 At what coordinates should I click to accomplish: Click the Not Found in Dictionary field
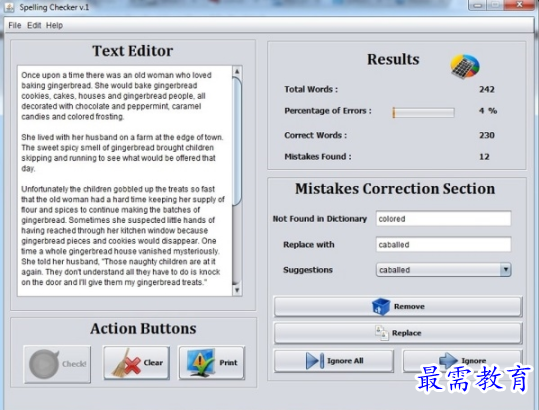pyautogui.click(x=443, y=219)
